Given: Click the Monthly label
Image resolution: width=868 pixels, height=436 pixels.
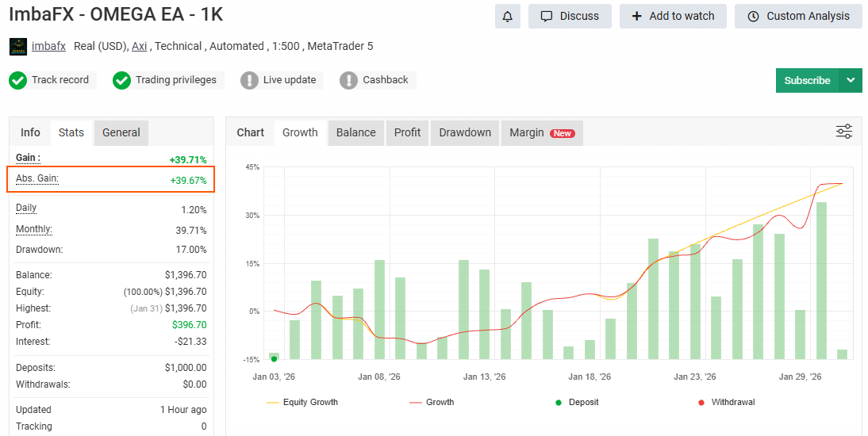Looking at the screenshot, I should click(34, 229).
